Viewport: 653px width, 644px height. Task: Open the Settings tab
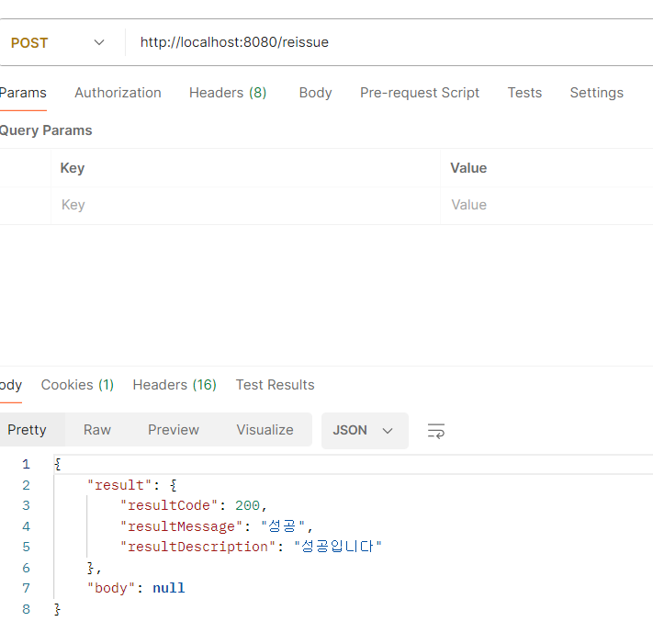(596, 93)
